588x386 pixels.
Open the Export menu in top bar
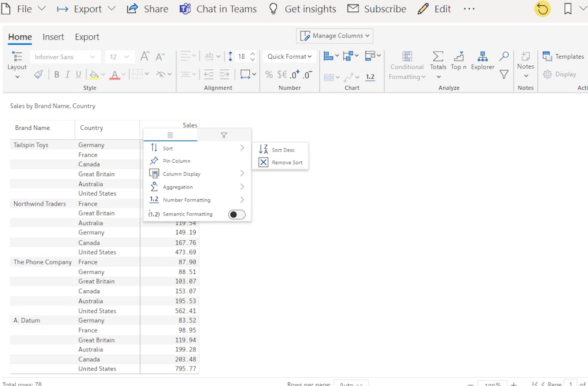point(86,9)
